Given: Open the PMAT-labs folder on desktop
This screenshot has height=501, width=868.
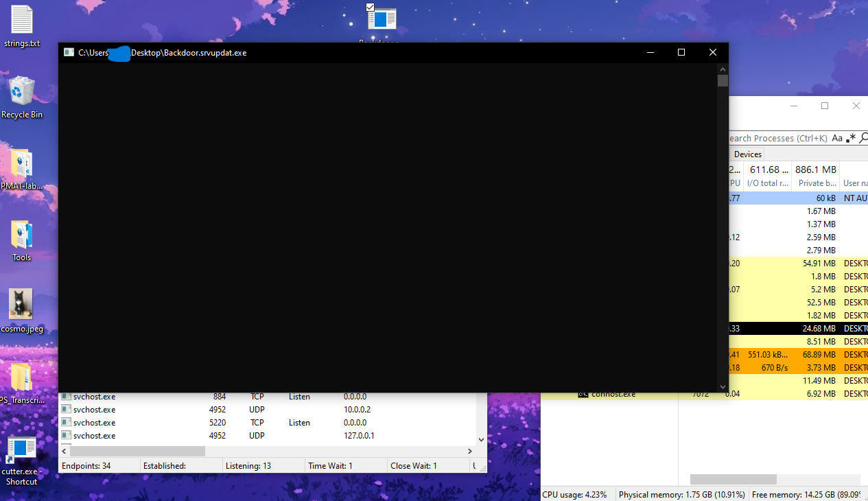Looking at the screenshot, I should tap(22, 165).
